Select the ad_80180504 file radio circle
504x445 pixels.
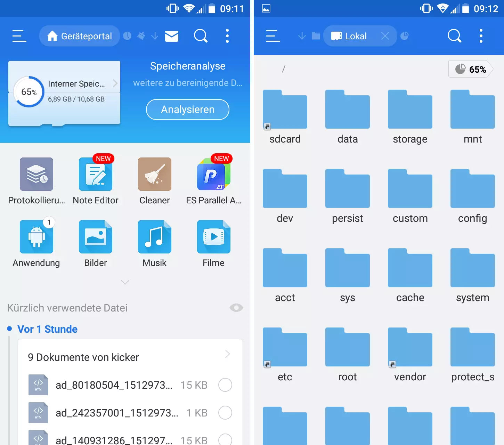click(x=225, y=385)
